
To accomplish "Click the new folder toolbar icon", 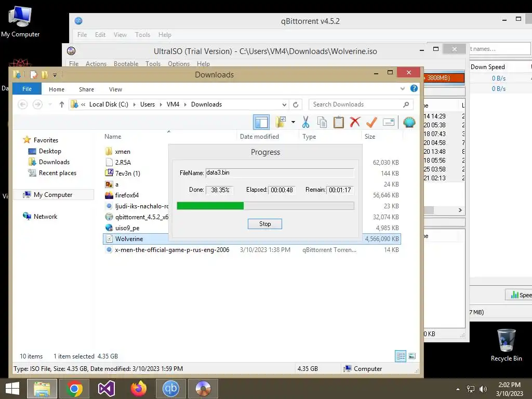I will coord(281,122).
